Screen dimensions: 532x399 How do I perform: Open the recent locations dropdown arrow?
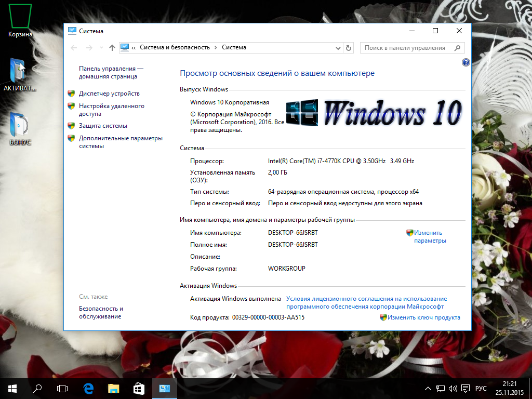click(x=101, y=48)
